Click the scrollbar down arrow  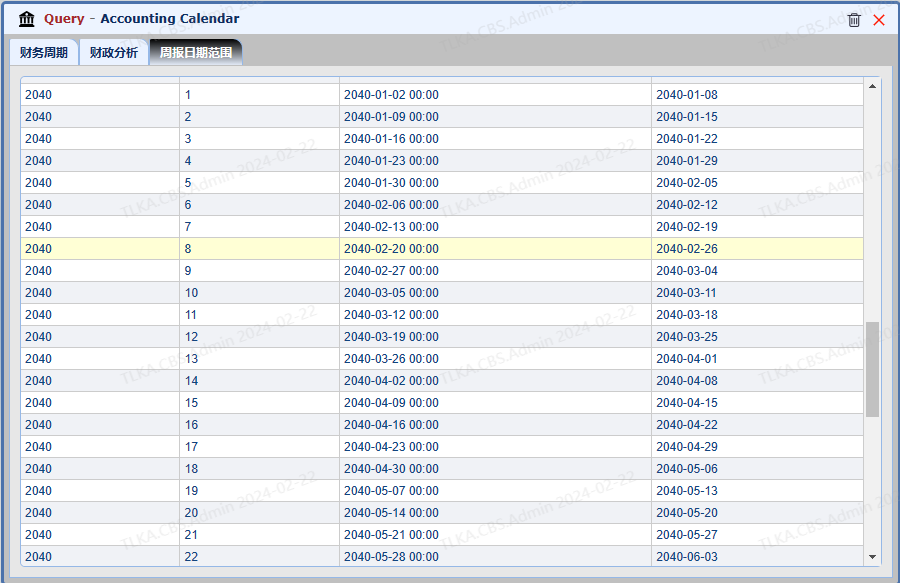872,557
